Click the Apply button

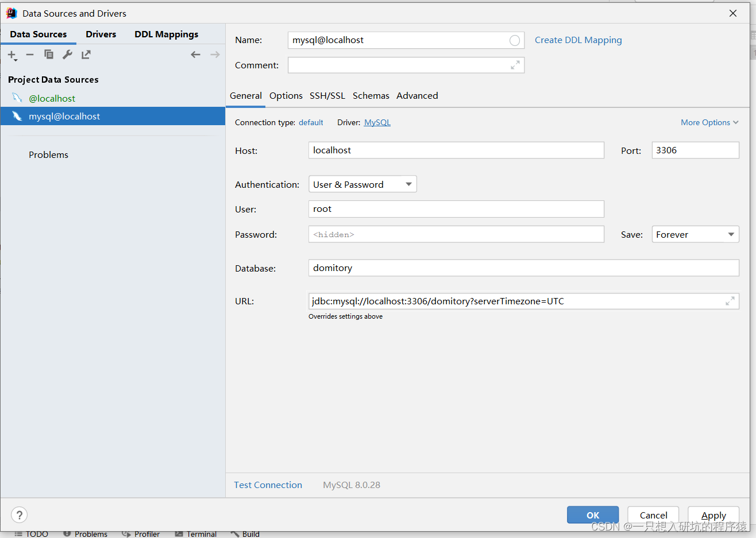click(x=713, y=515)
